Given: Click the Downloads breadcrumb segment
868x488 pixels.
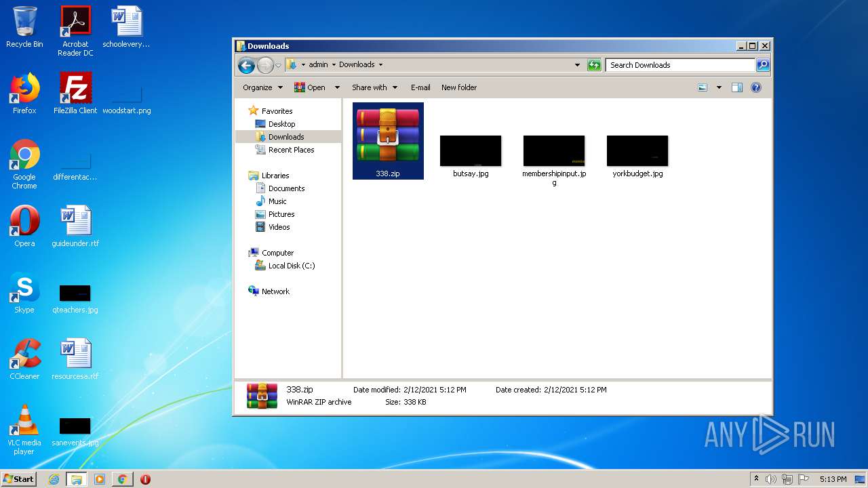Looking at the screenshot, I should coord(357,65).
